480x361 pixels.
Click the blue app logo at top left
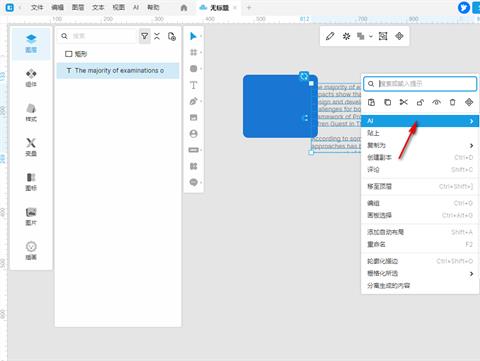pos(10,7)
